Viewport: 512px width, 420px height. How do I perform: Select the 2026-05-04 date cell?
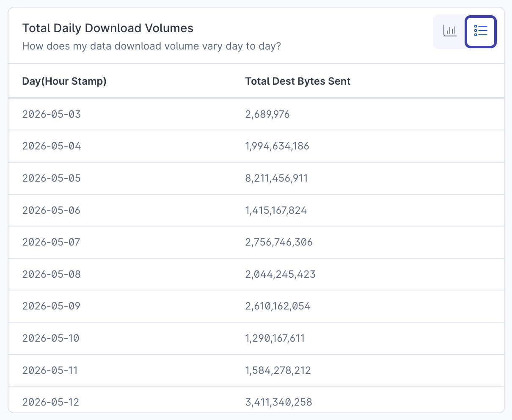pyautogui.click(x=52, y=146)
